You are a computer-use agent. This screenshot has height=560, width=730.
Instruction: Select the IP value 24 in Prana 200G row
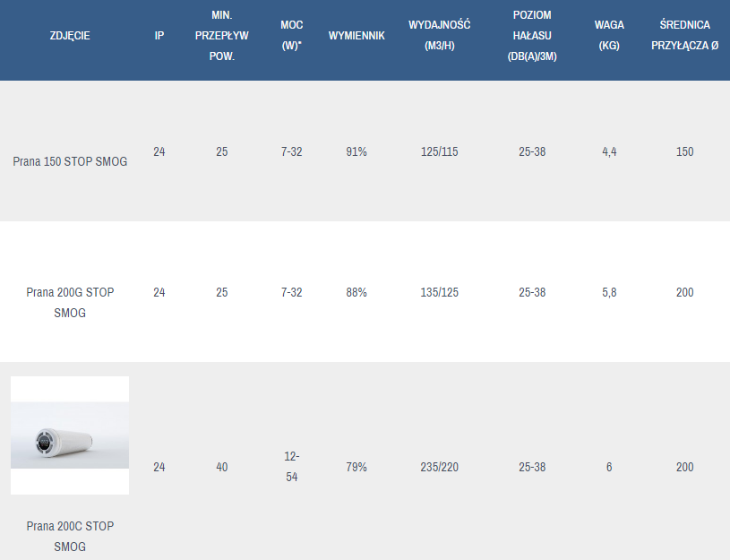[x=159, y=292]
